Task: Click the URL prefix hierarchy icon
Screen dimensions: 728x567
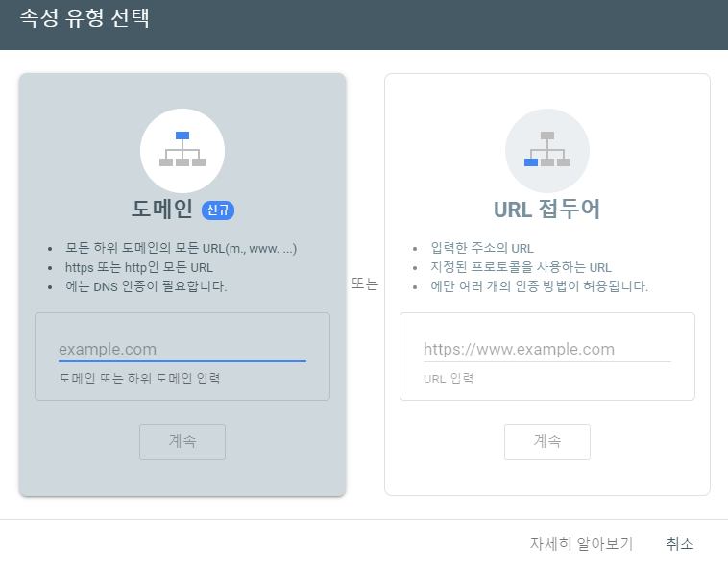Action: click(547, 151)
